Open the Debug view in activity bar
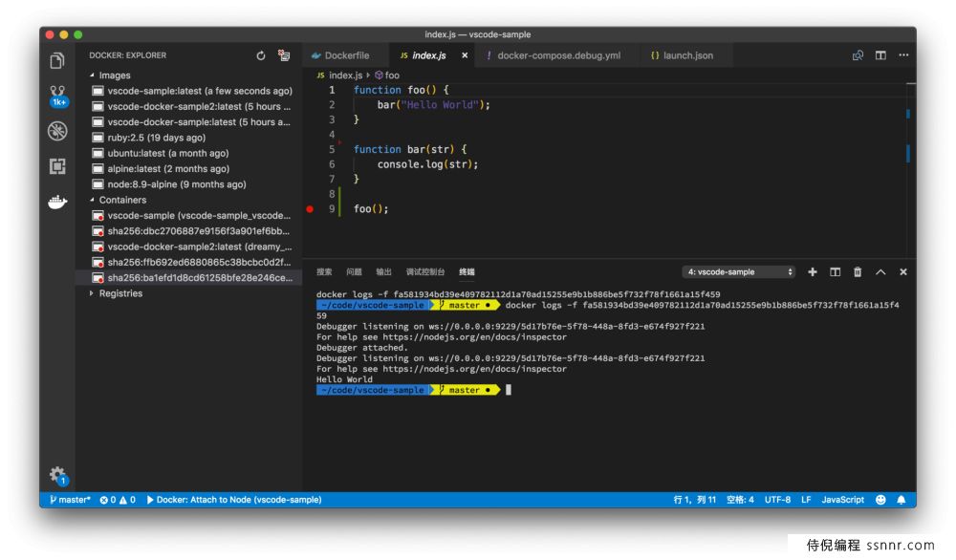 pyautogui.click(x=57, y=131)
